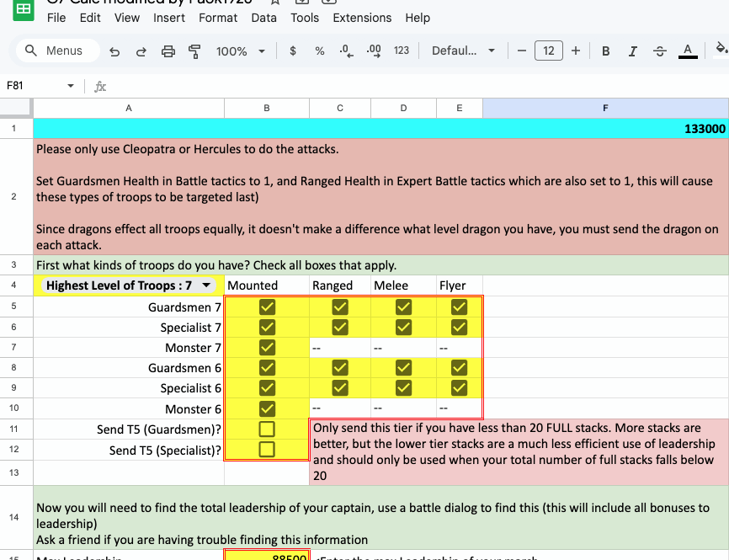Viewport: 729px width, 560px height.
Task: Open the Format menu
Action: pyautogui.click(x=218, y=18)
